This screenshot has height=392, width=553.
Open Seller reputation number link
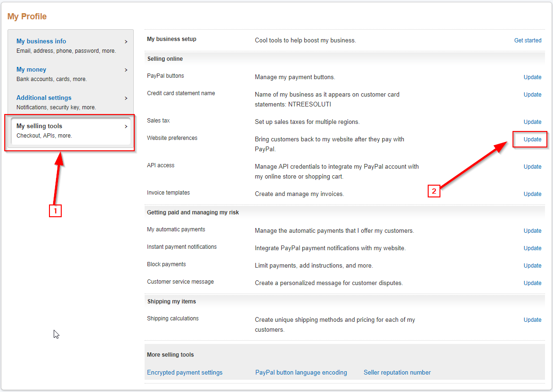(397, 373)
